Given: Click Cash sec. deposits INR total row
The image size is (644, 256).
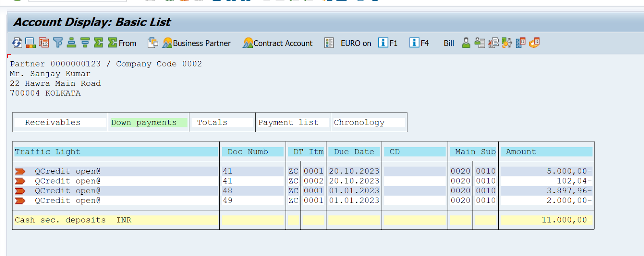Looking at the screenshot, I should pyautogui.click(x=303, y=220).
